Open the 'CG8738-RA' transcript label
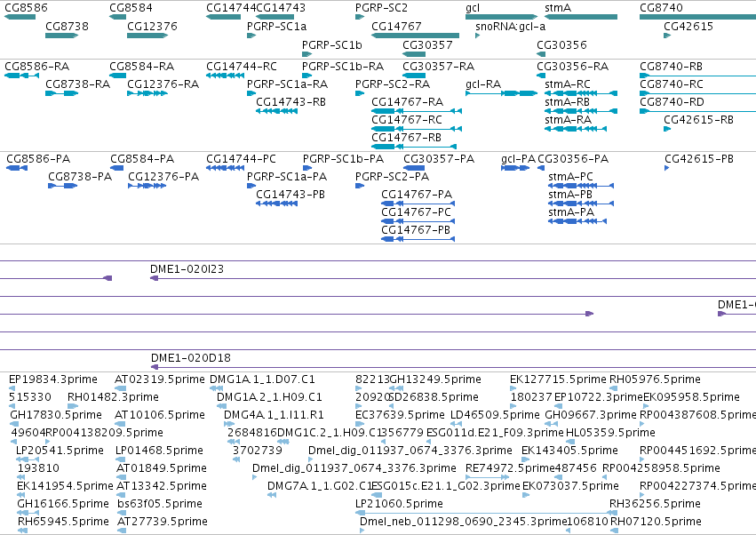This screenshot has height=535, width=756. pyautogui.click(x=77, y=84)
